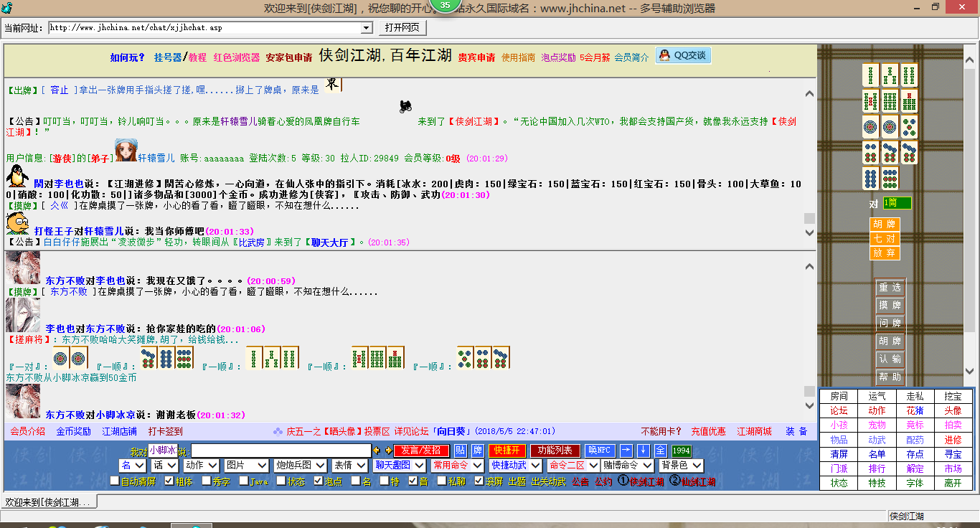Open 房间 in the function grid
The image size is (980, 528).
click(839, 396)
